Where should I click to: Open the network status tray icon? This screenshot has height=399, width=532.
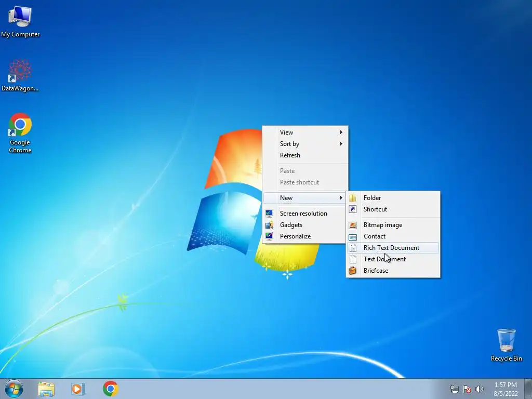454,389
